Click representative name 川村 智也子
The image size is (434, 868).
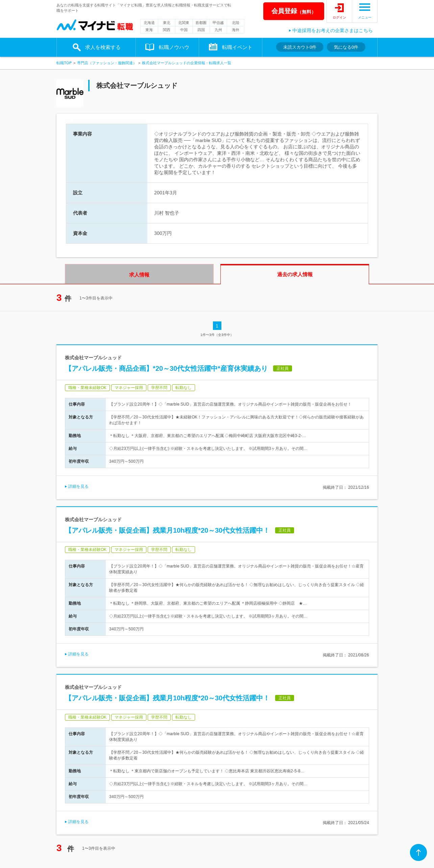tap(167, 213)
